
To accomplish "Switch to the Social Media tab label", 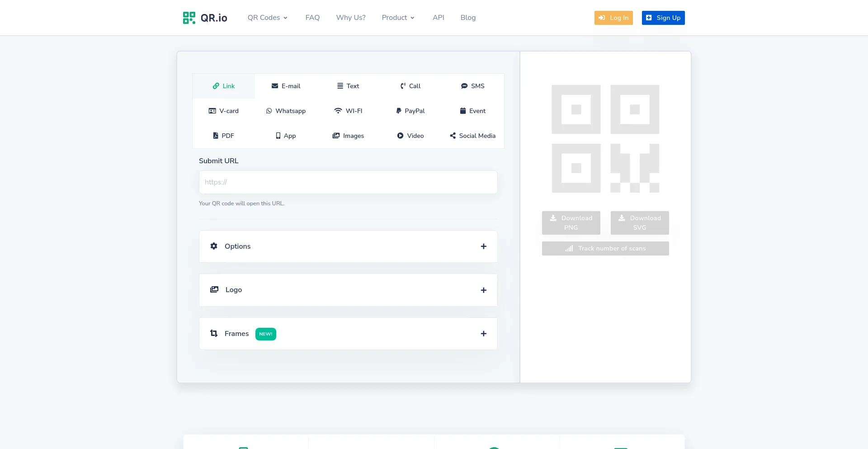I will 477,136.
